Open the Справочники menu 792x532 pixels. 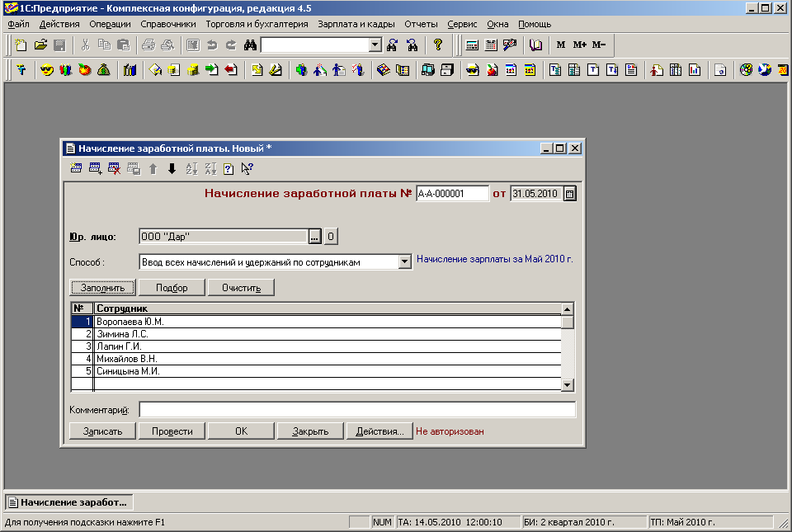coord(168,24)
